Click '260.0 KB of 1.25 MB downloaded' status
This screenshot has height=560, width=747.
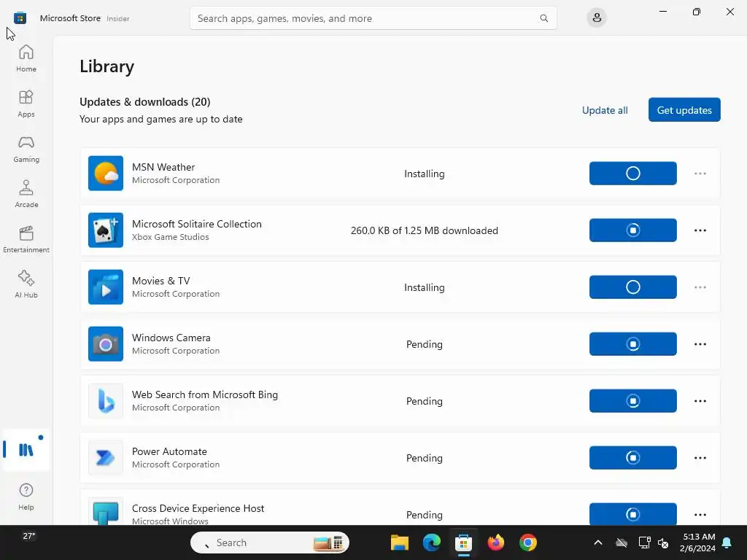[425, 230]
